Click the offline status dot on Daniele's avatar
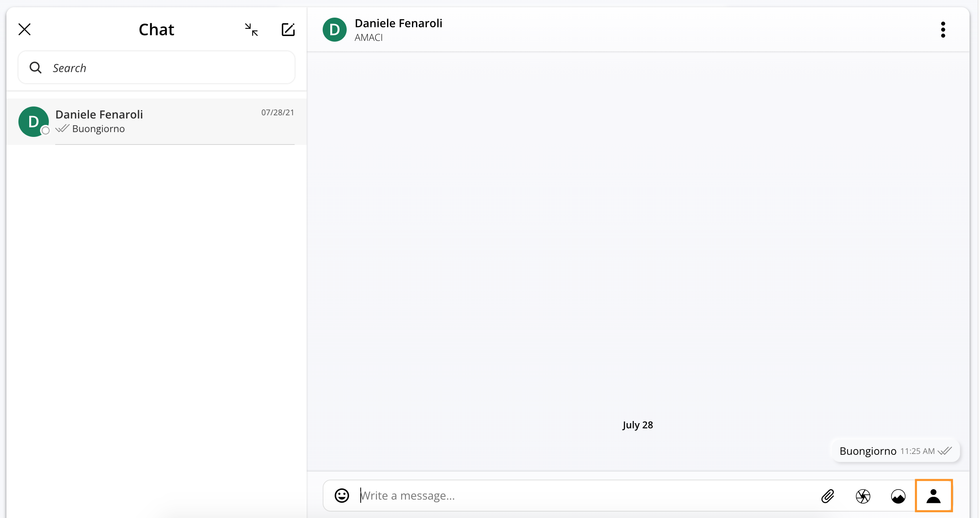 pos(46,131)
